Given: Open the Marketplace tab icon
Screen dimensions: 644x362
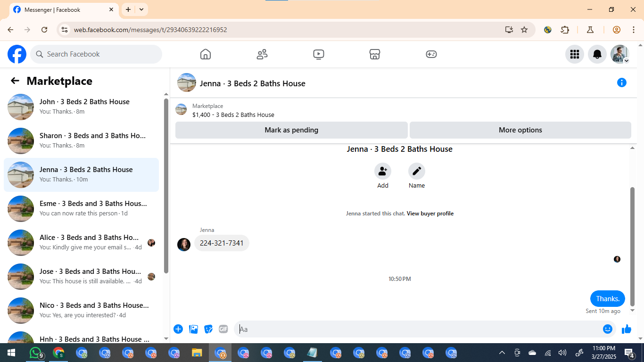Looking at the screenshot, I should (375, 54).
